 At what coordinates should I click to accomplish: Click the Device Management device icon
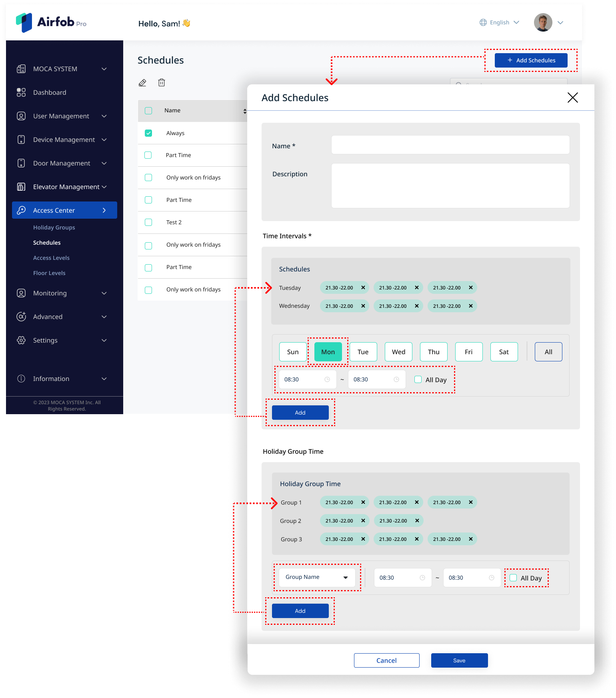click(x=21, y=140)
